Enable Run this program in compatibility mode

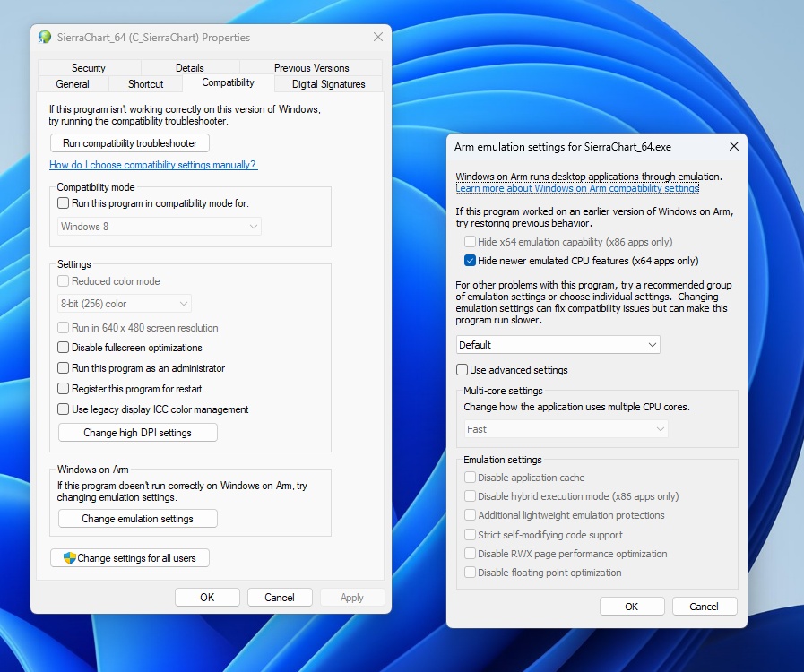tap(63, 203)
